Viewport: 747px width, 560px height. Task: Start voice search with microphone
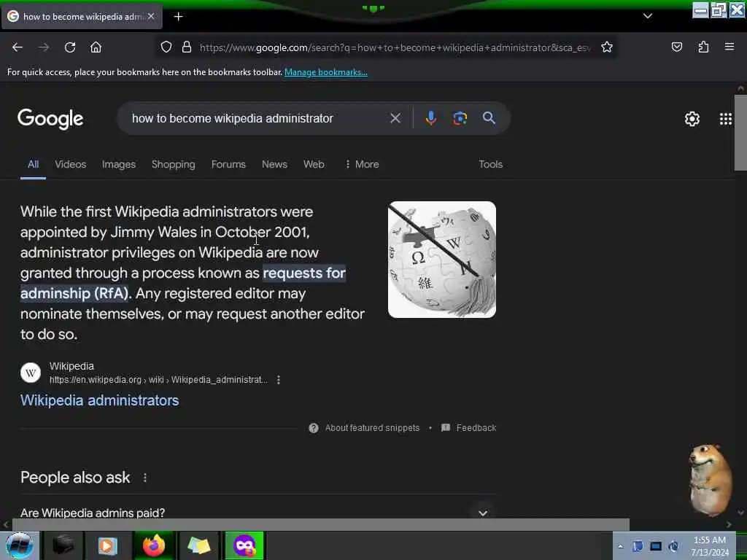pos(430,118)
